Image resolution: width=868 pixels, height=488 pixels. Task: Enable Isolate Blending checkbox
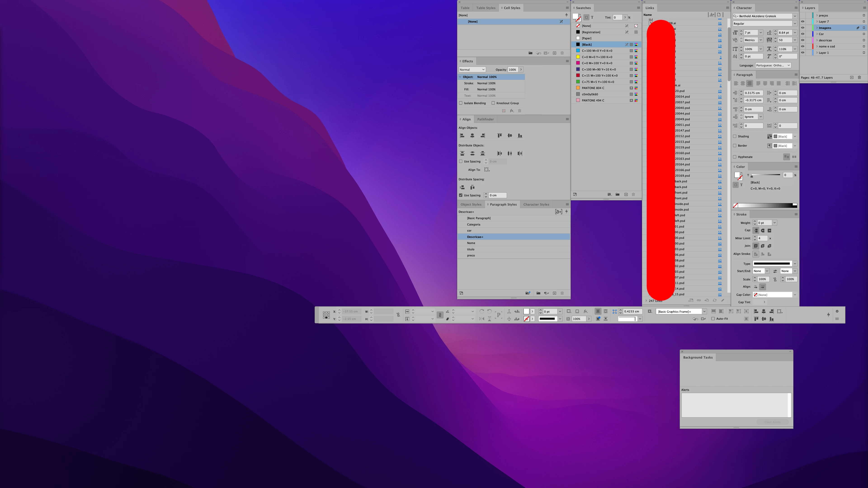point(461,103)
